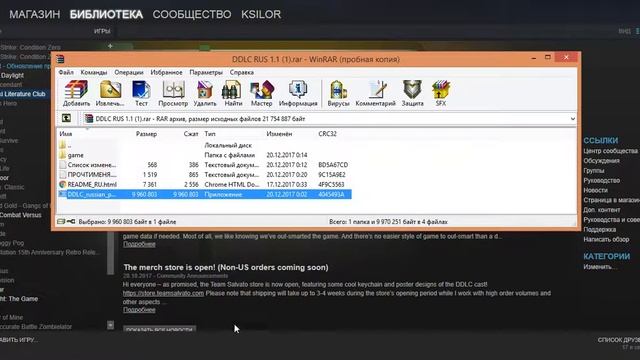Open the Параметры menu
Viewport: 640px width, 360px height.
(x=206, y=72)
